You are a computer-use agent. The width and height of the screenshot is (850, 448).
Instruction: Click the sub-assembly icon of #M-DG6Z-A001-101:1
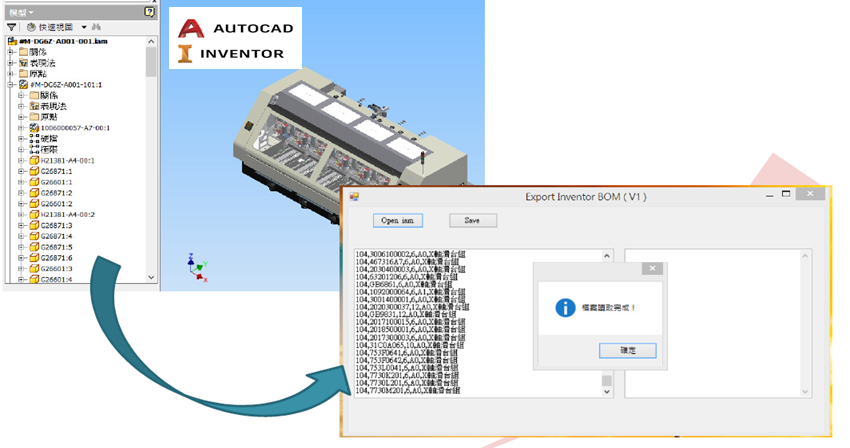coord(23,85)
